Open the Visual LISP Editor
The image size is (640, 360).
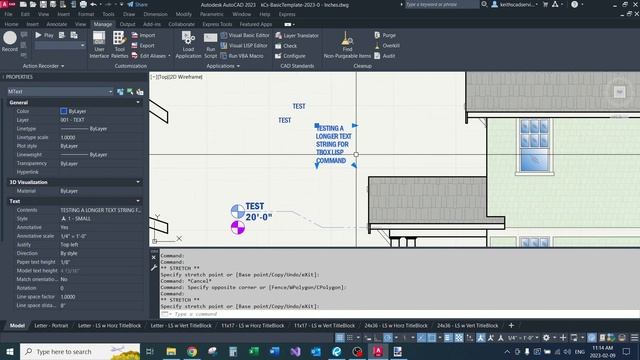tap(244, 46)
